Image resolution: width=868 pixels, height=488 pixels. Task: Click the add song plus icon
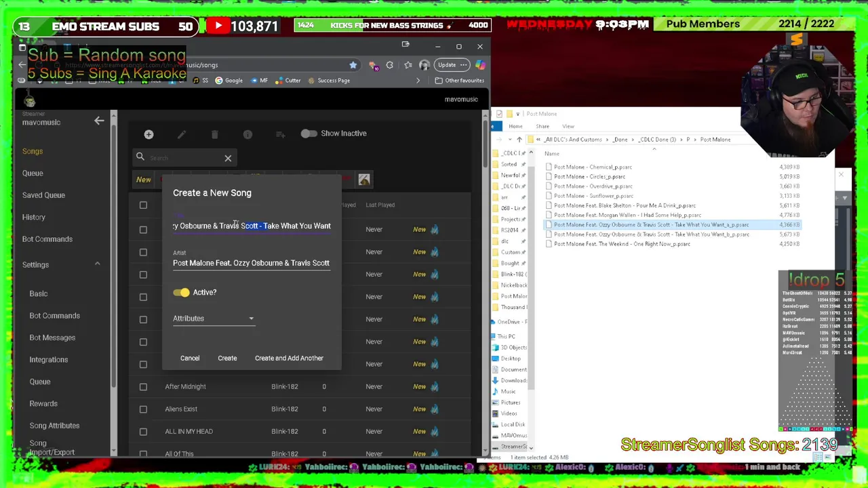click(x=149, y=134)
